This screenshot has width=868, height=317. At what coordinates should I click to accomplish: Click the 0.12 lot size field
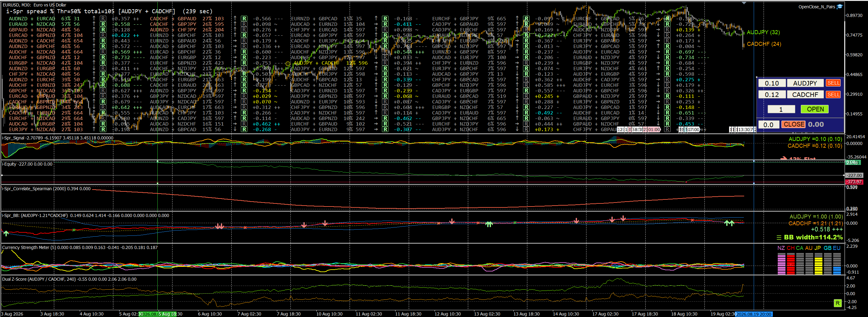[772, 94]
